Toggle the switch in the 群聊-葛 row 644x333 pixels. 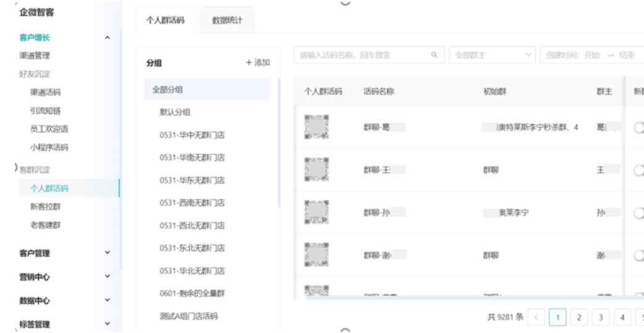[638, 127]
